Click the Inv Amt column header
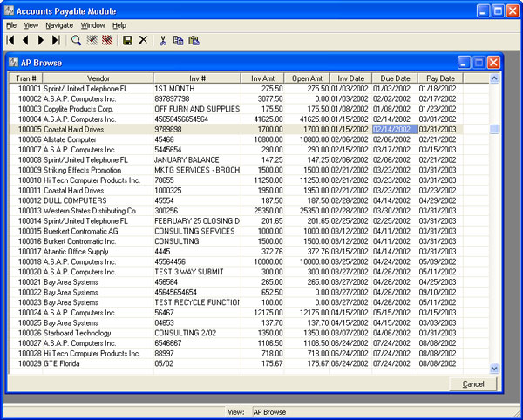This screenshot has height=420, width=523. pos(262,78)
